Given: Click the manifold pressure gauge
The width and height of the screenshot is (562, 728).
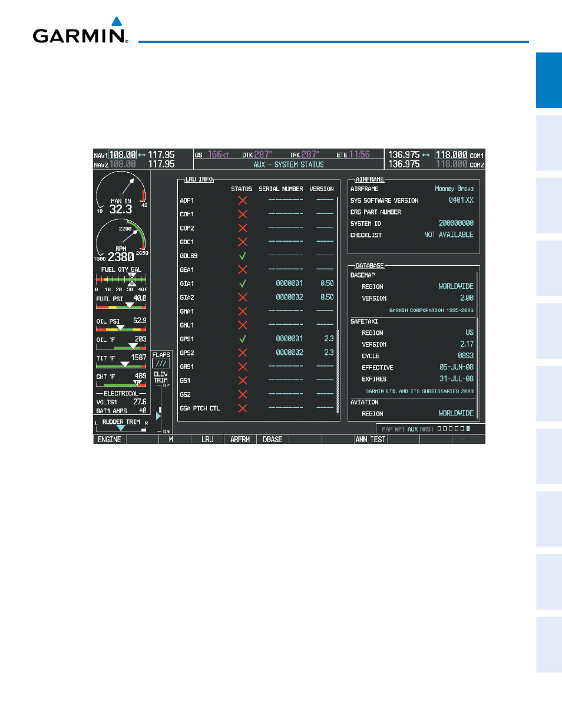Looking at the screenshot, I should [x=121, y=193].
